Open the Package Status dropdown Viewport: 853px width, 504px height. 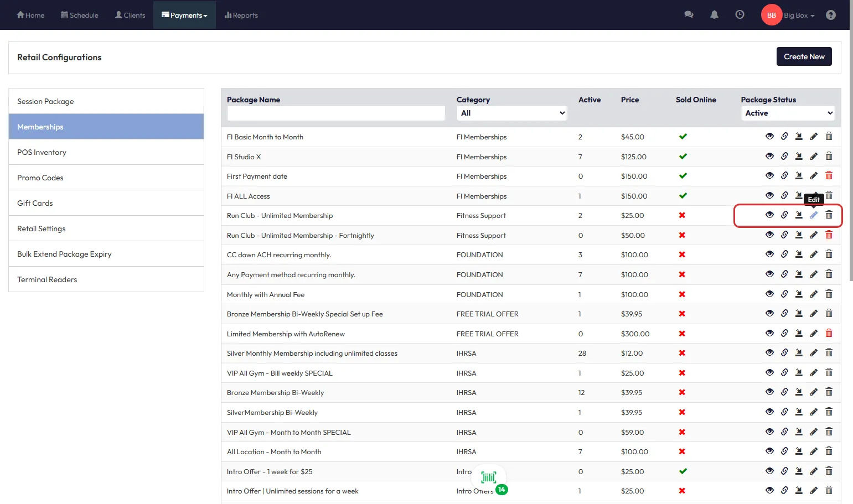[x=788, y=113]
